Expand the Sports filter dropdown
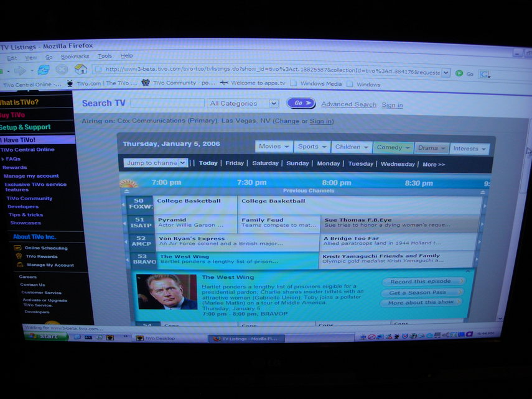The width and height of the screenshot is (532, 399). tap(312, 147)
